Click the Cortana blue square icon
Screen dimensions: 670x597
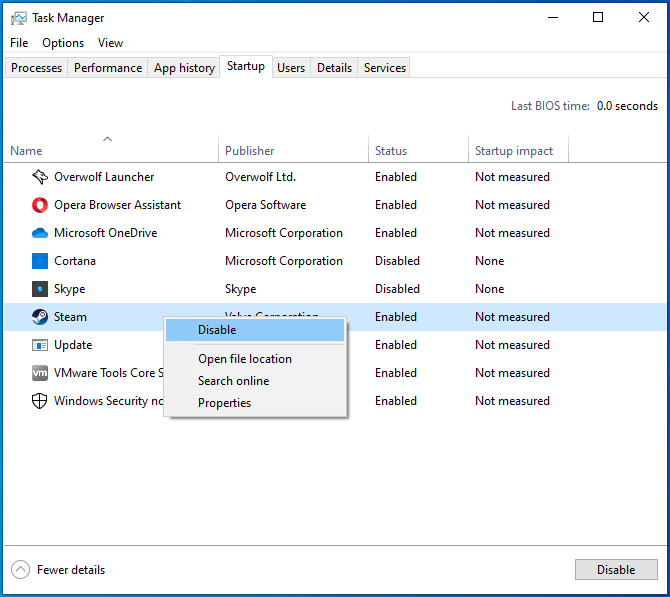[x=40, y=261]
